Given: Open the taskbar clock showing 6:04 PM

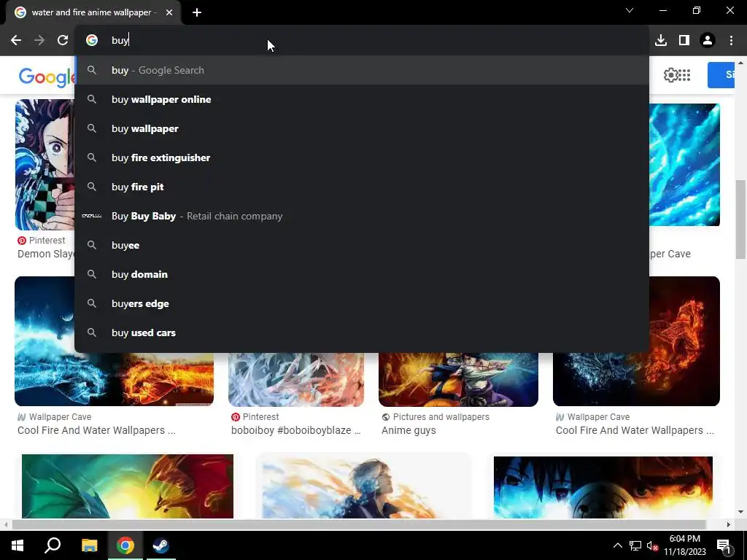Looking at the screenshot, I should (684, 545).
